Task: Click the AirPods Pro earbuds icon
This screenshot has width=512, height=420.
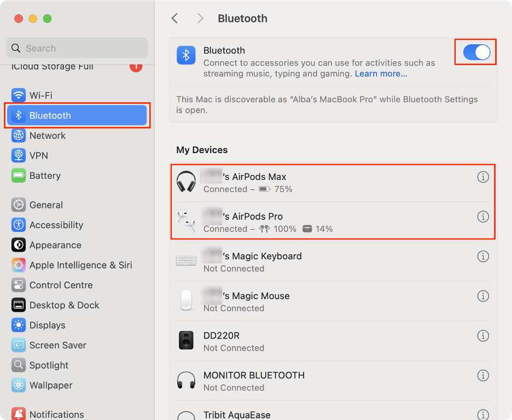Action: coord(186,221)
